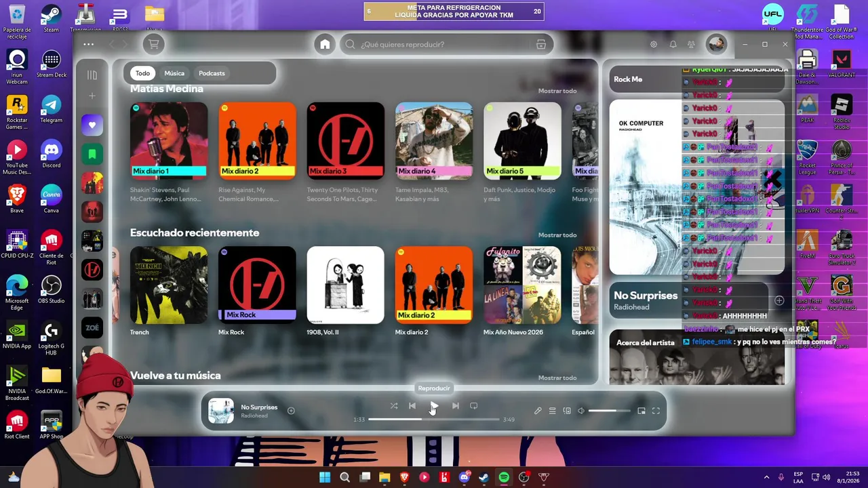Click No Surprises title in player bar

[x=259, y=407]
